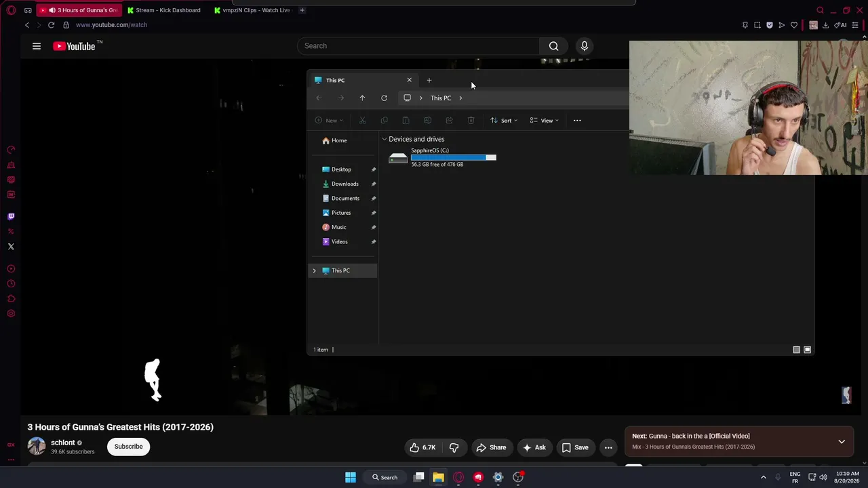Screen dimensions: 868x488
Task: Open Opera easy setup sliders icon
Action: pos(855,25)
